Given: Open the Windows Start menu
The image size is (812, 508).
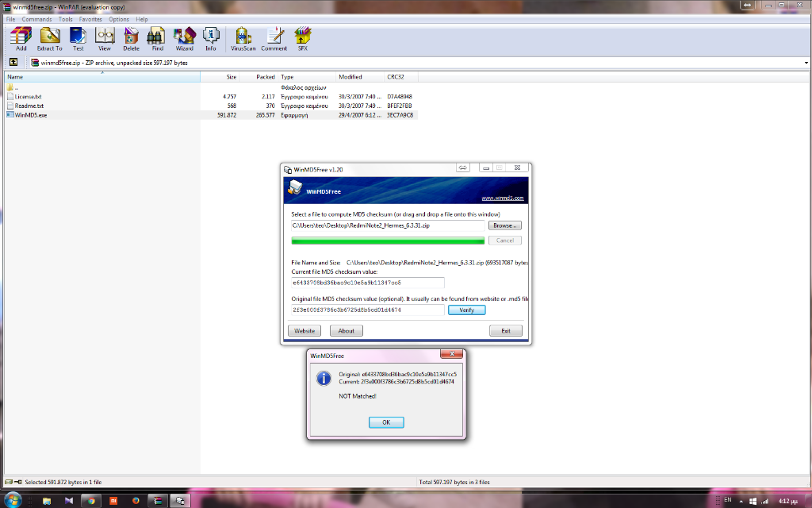Looking at the screenshot, I should [x=12, y=500].
